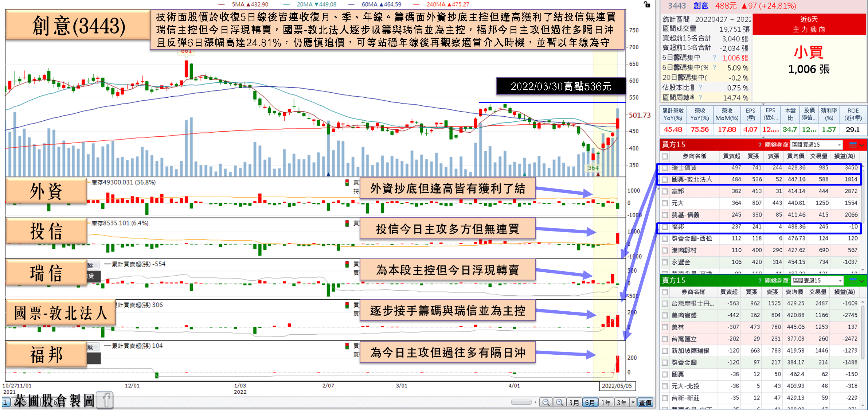Viewport: 868px width, 420px height.
Task: Check the 元大 row checkbox in buyers list
Action: point(665,203)
